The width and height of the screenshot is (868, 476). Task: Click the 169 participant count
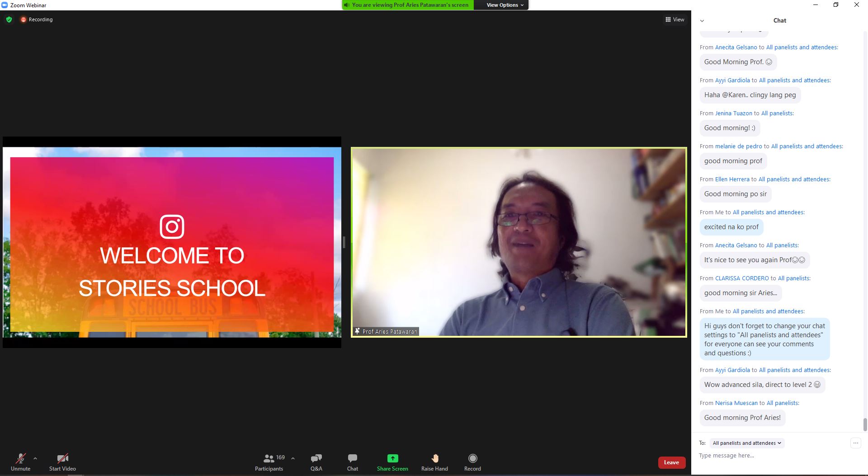point(280,457)
